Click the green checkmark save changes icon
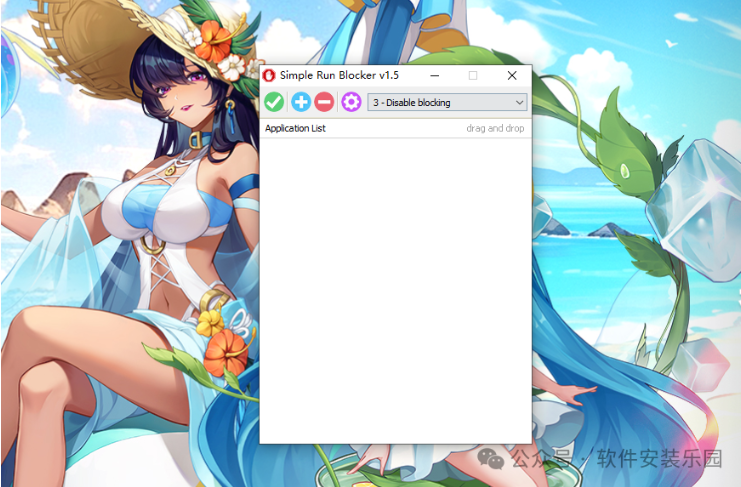This screenshot has width=741, height=487. tap(274, 102)
